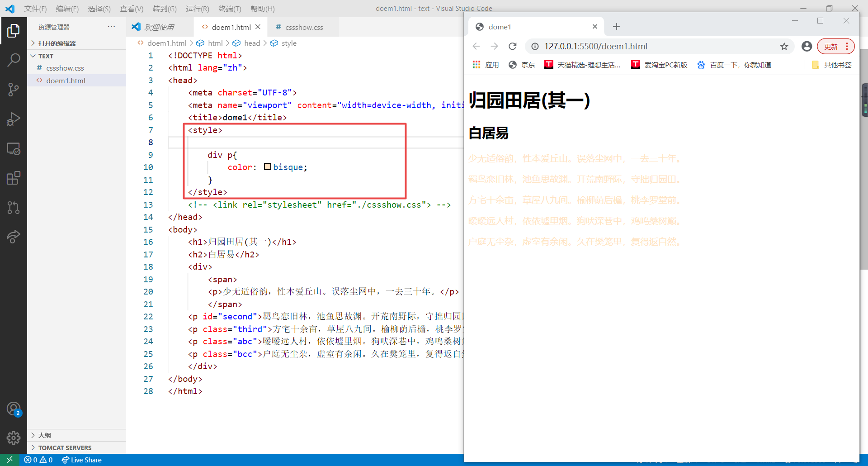
Task: Open the Accounts menu in activity bar
Action: click(x=14, y=409)
